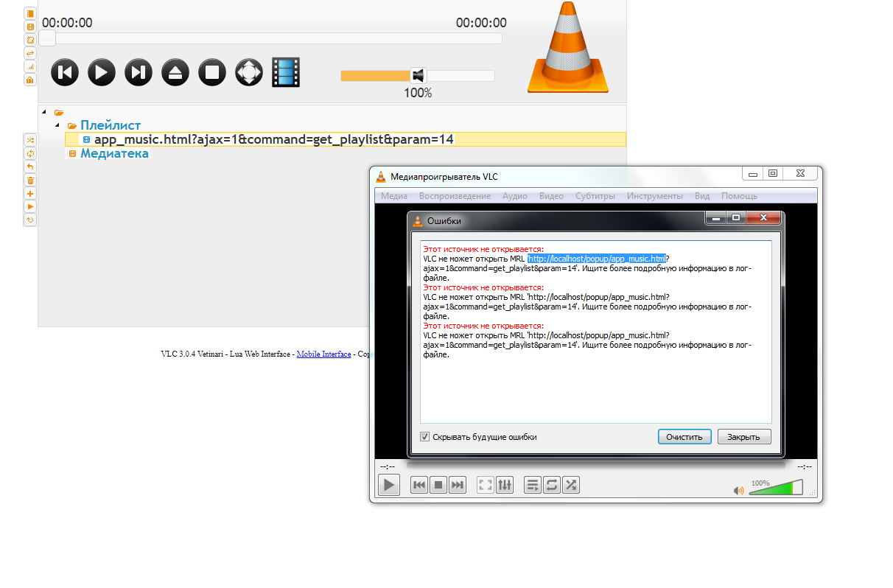Open manage streams sidebar icon

[x=30, y=40]
